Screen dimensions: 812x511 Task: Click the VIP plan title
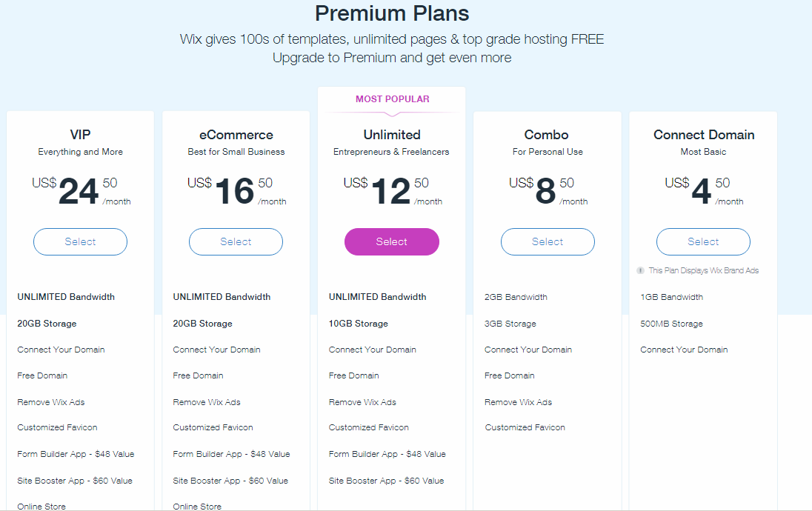[80, 135]
